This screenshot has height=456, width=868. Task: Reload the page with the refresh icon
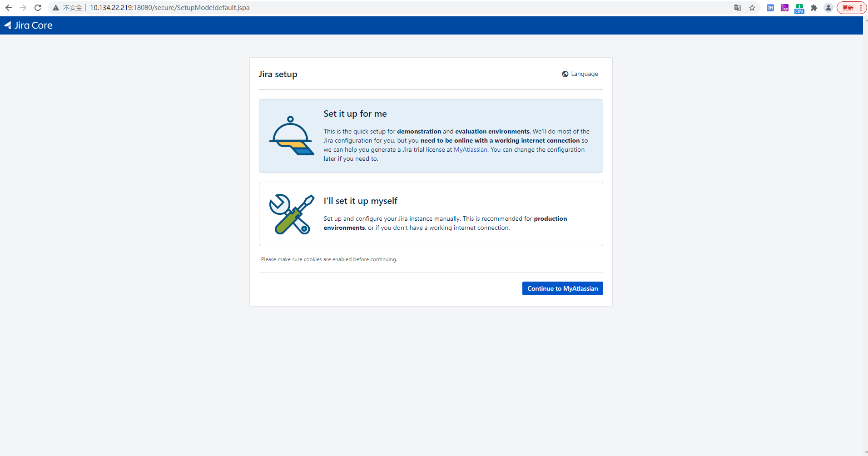coord(38,8)
